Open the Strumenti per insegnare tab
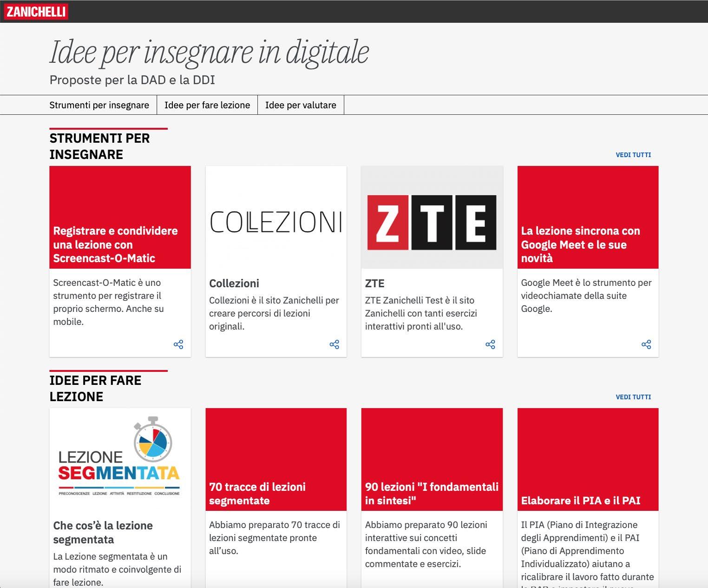This screenshot has width=708, height=588. click(x=99, y=105)
